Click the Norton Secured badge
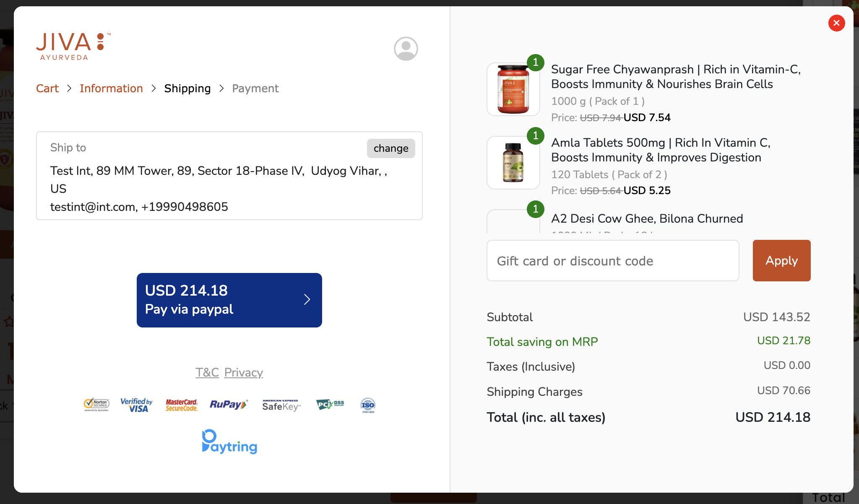This screenshot has height=504, width=859. click(96, 405)
